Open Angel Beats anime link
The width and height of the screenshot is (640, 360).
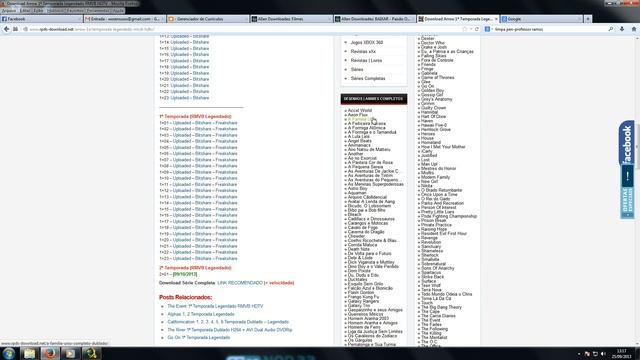(360, 141)
